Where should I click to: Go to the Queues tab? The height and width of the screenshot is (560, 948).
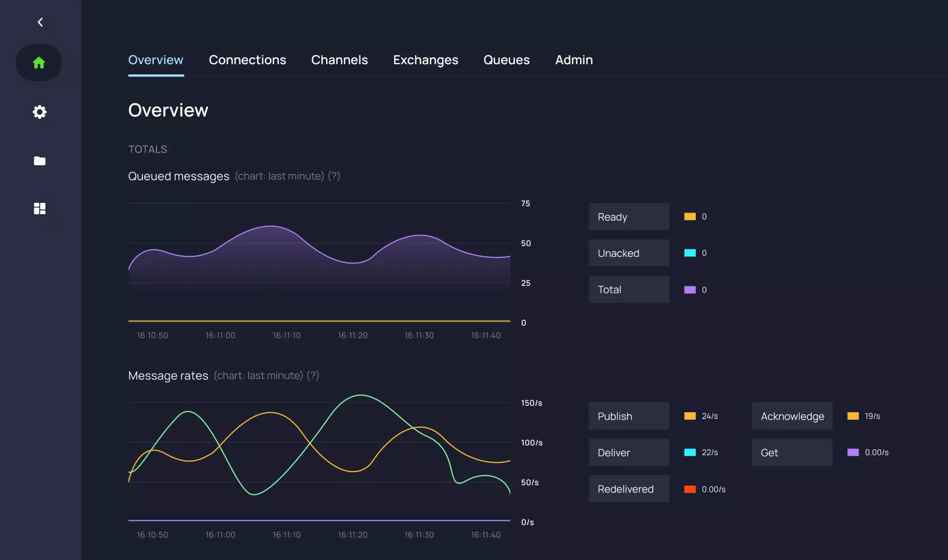(506, 60)
